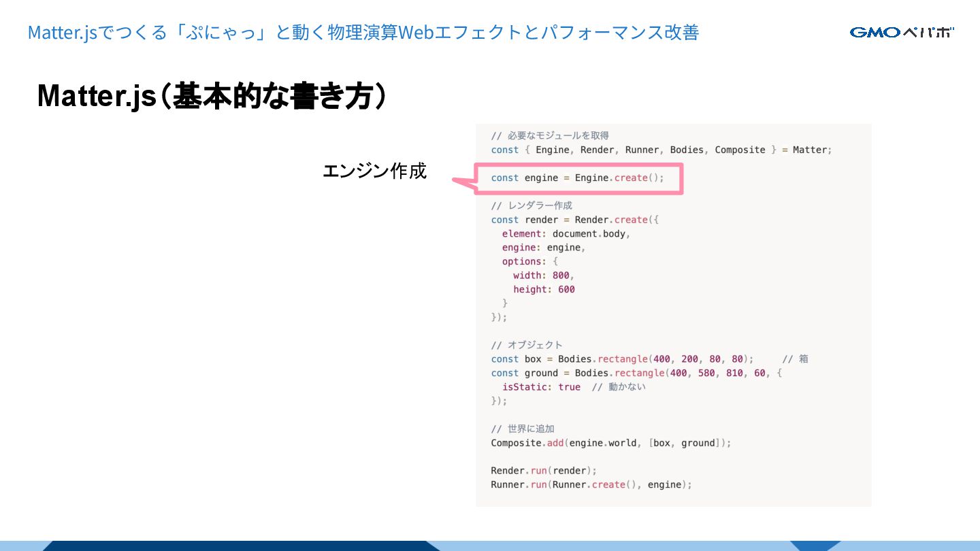Click the line 'width: 800,'
Image resolution: width=980 pixels, height=551 pixels.
point(544,275)
